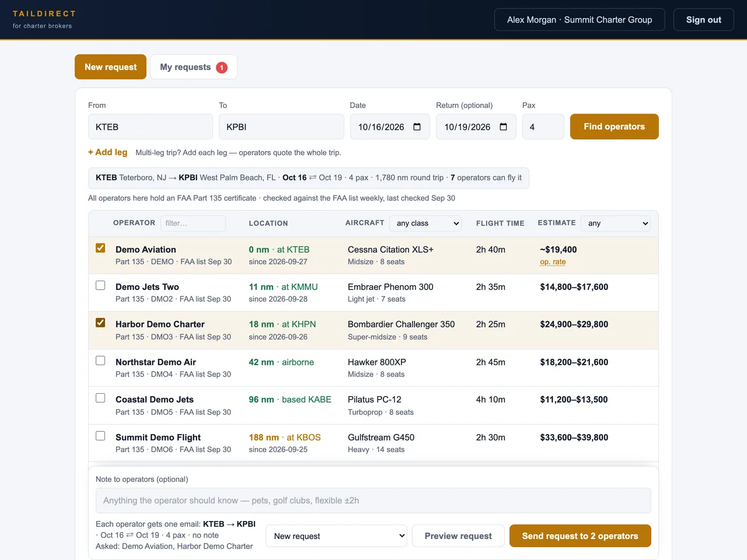The height and width of the screenshot is (560, 747).
Task: Click the FLIGHT TIME column header
Action: pyautogui.click(x=500, y=223)
